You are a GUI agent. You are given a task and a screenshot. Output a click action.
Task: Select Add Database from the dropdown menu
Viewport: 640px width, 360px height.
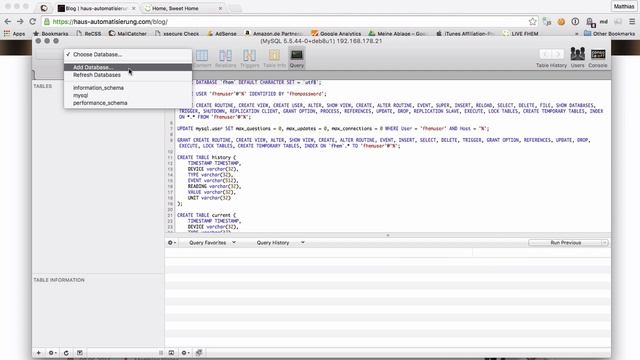(x=128, y=67)
